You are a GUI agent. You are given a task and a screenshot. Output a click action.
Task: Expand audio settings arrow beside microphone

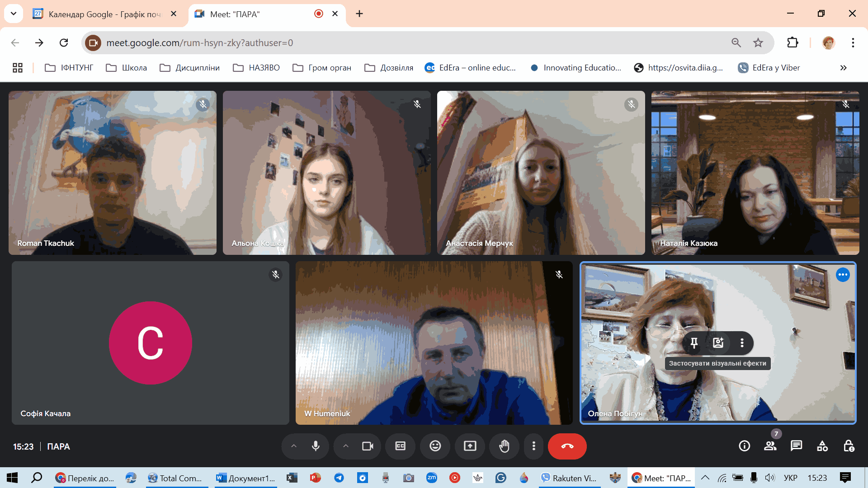coord(294,446)
